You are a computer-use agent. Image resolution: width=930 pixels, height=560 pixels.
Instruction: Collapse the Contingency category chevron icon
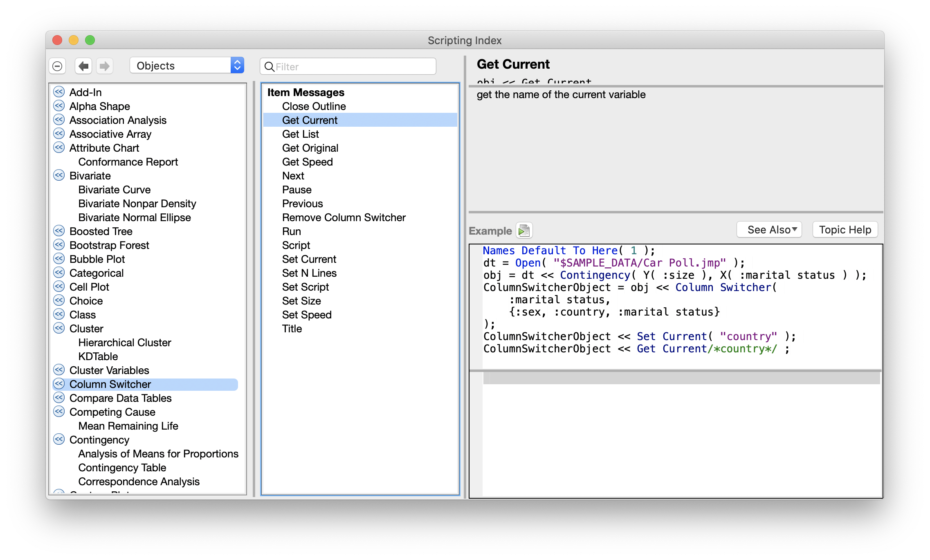coord(59,440)
